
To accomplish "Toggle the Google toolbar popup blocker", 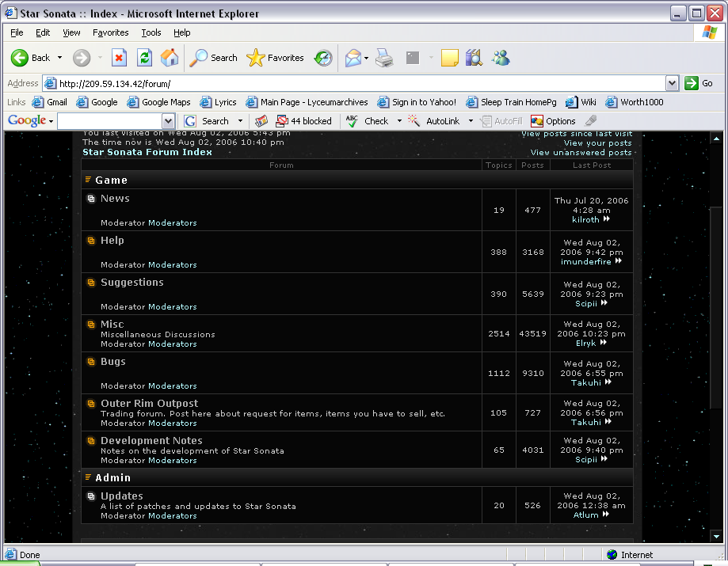I will [x=303, y=121].
